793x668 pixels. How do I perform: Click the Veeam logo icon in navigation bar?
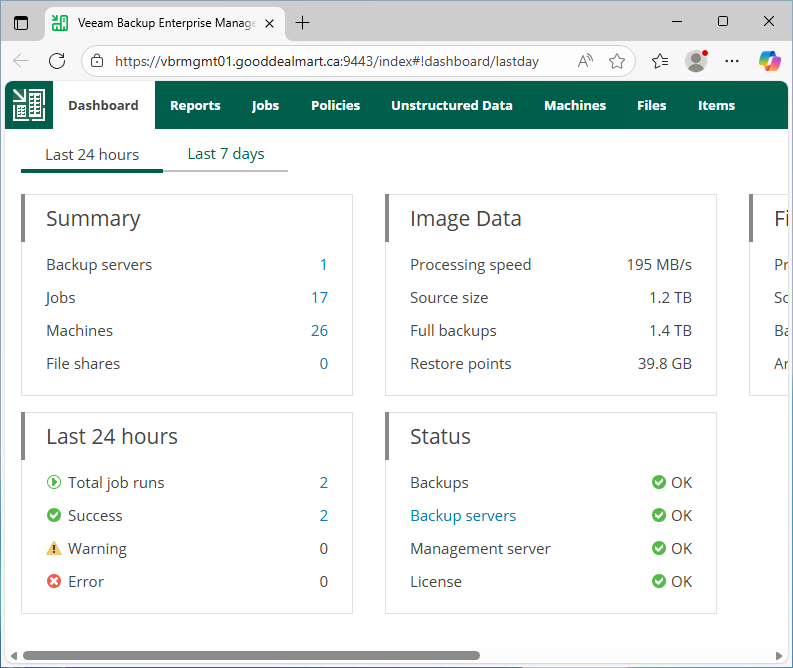pyautogui.click(x=29, y=105)
